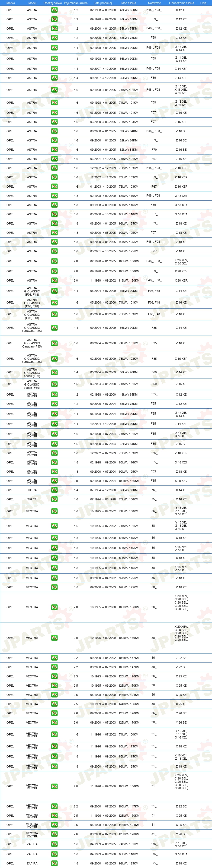Image resolution: width=212 pixels, height=868 pixels.
Task: Click the Model column header
Action: pos(32,3)
